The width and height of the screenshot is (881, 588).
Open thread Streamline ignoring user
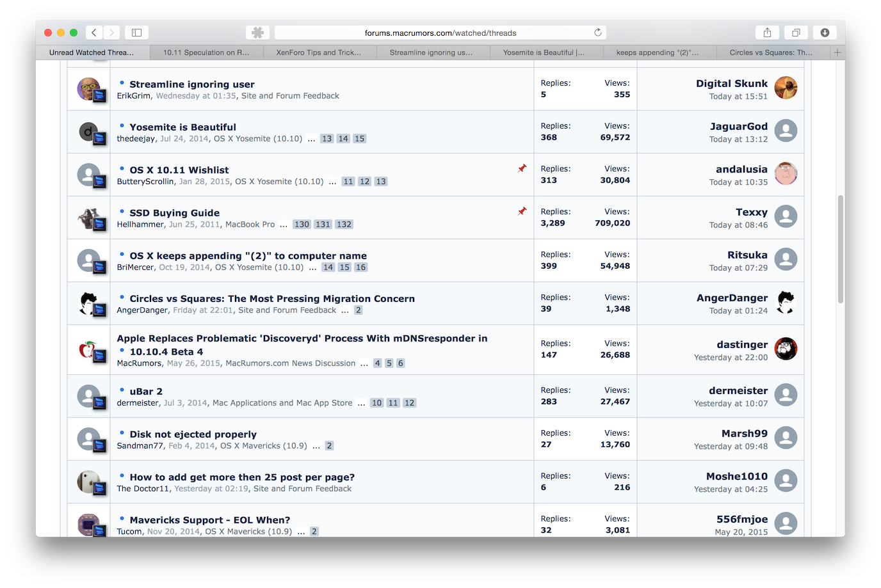point(192,84)
